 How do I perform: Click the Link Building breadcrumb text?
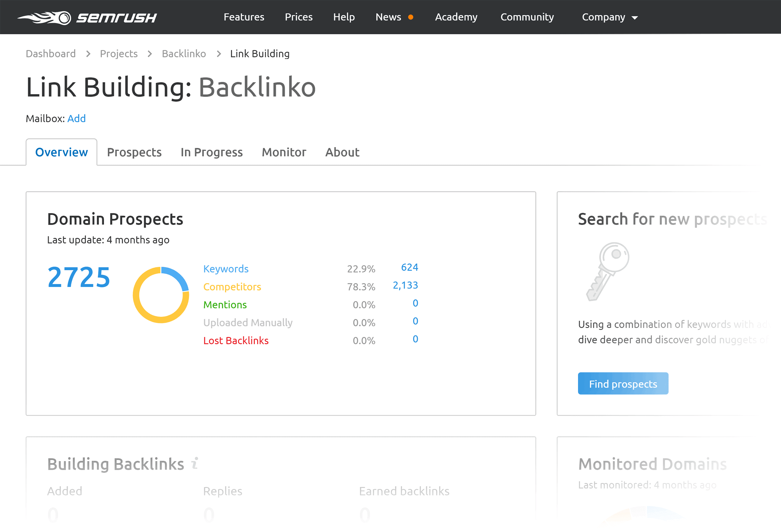coord(260,53)
